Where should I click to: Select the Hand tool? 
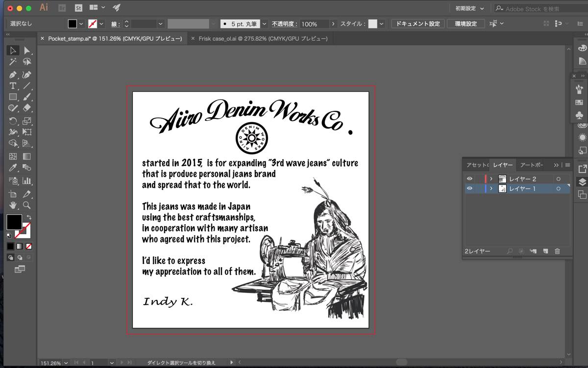[13, 205]
